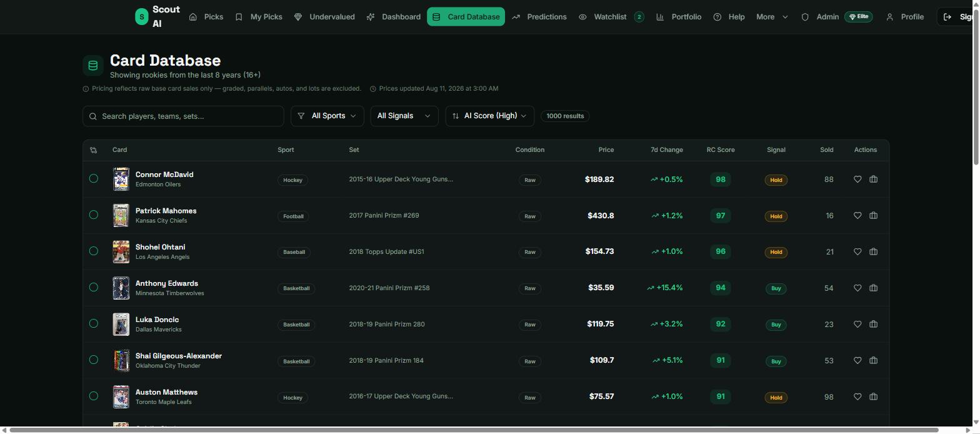Select Patrick Mahomes row radio circle
Viewport: 980px width, 434px height.
(x=94, y=215)
